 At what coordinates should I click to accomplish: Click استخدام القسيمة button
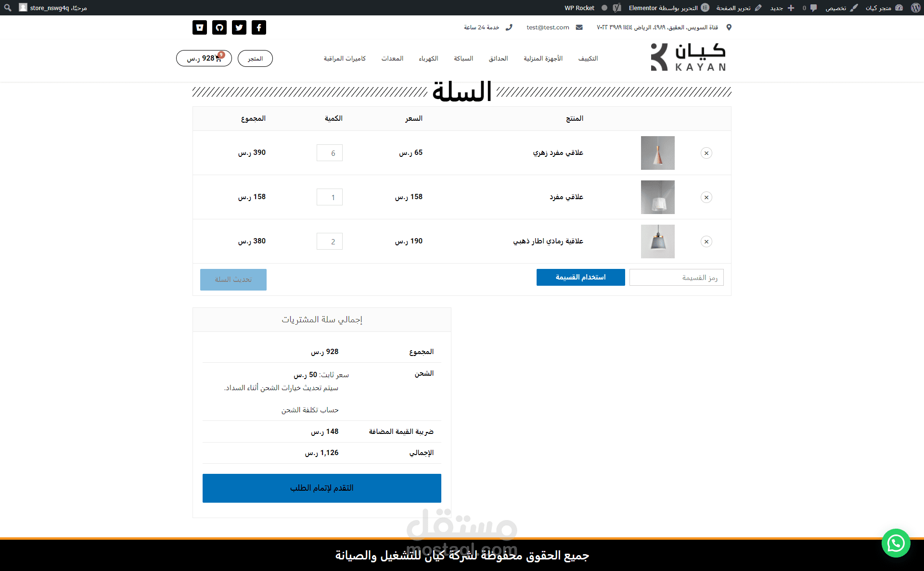point(580,277)
